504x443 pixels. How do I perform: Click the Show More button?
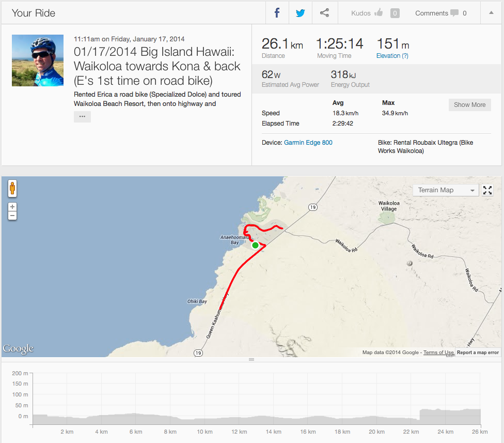pos(469,105)
